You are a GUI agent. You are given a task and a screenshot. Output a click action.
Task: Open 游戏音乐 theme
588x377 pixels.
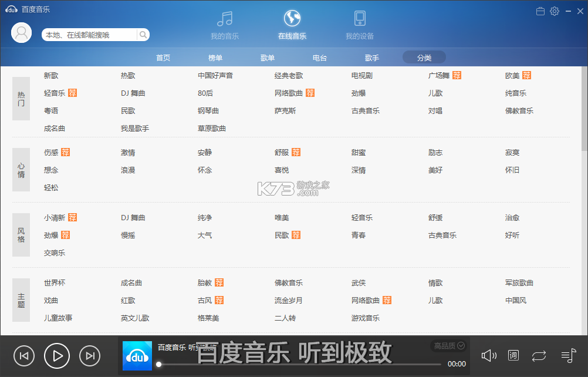[x=366, y=318]
